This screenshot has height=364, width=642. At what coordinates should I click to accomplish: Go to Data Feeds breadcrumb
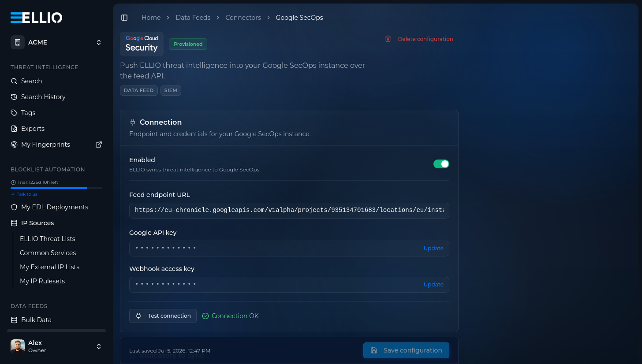(x=193, y=18)
